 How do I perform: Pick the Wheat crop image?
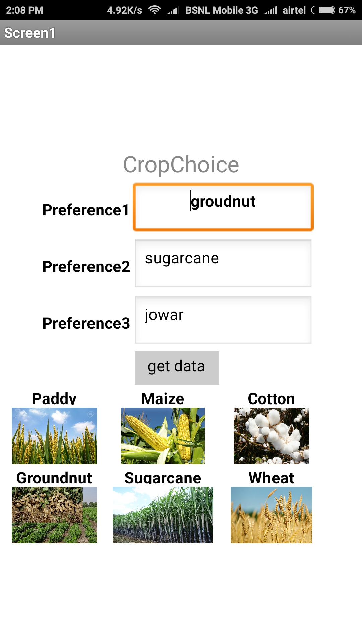pyautogui.click(x=271, y=515)
